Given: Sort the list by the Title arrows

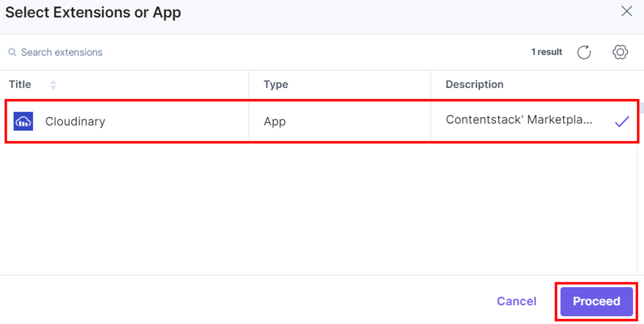Looking at the screenshot, I should (x=53, y=85).
